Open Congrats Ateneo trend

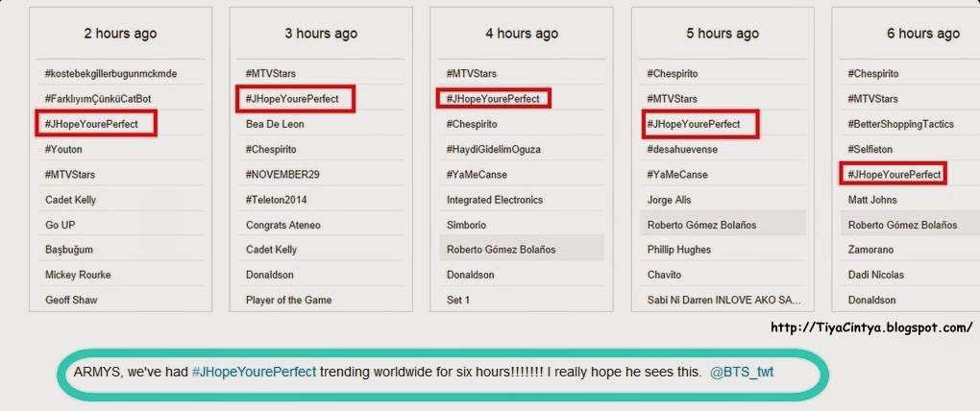click(x=280, y=225)
